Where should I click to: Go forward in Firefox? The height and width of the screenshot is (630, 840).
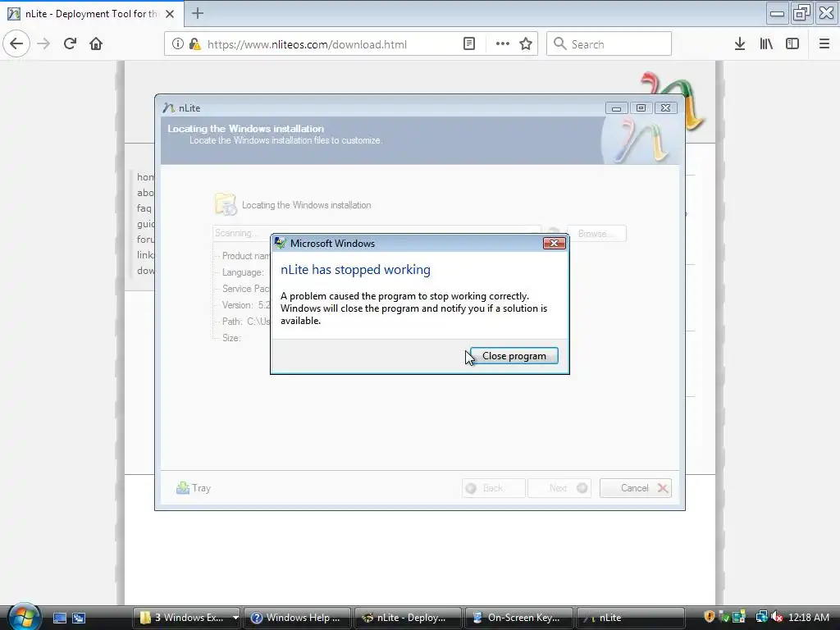point(44,44)
